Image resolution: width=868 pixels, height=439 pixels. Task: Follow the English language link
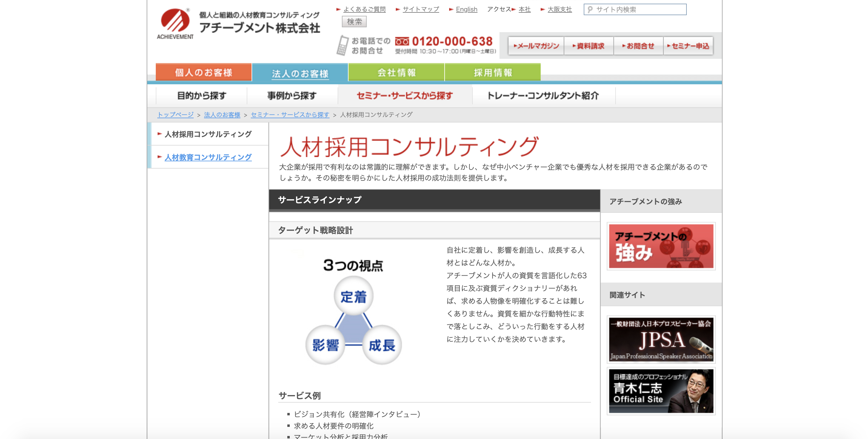[466, 9]
